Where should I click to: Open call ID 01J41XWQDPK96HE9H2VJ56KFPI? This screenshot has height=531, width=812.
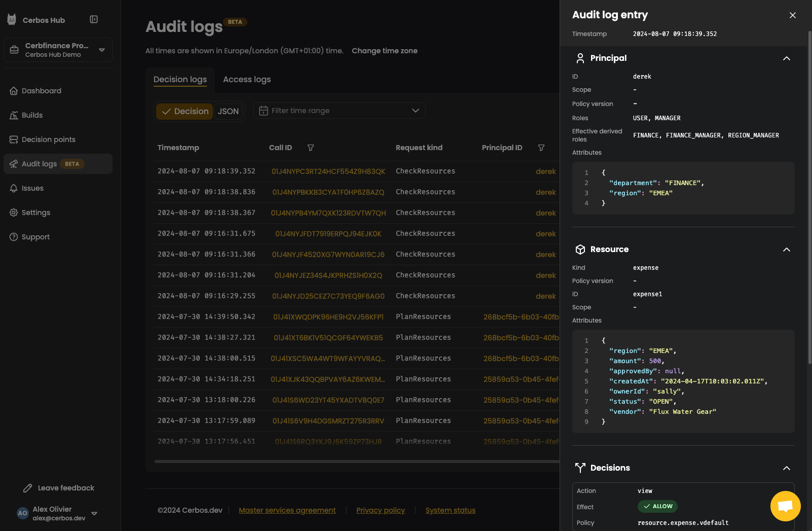(328, 317)
